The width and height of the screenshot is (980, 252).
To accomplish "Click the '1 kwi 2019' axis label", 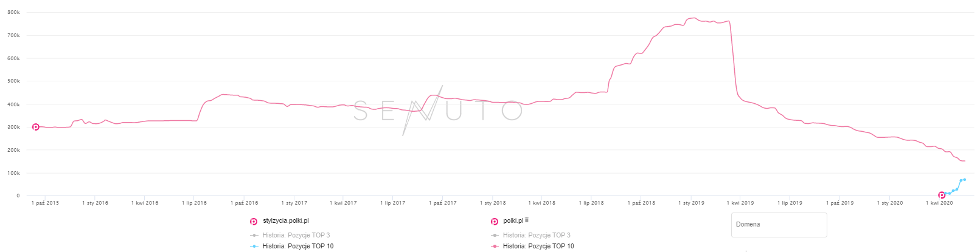I will click(740, 203).
